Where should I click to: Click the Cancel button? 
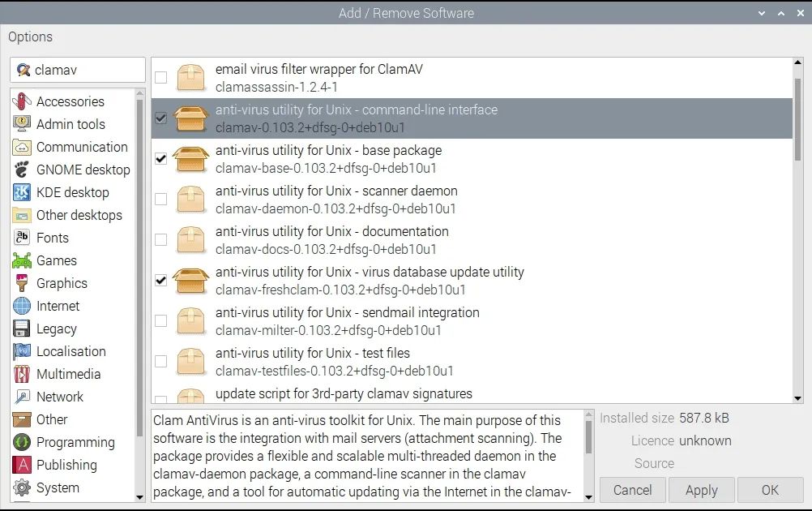pyautogui.click(x=632, y=490)
